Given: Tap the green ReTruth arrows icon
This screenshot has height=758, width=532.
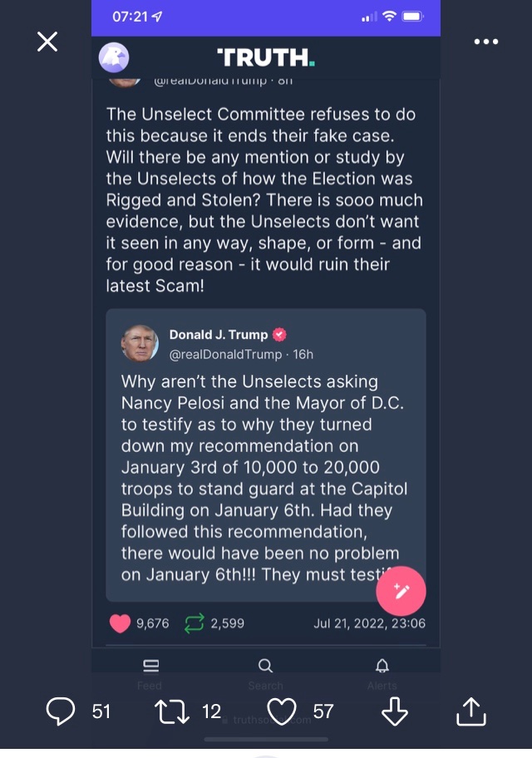Looking at the screenshot, I should (194, 623).
